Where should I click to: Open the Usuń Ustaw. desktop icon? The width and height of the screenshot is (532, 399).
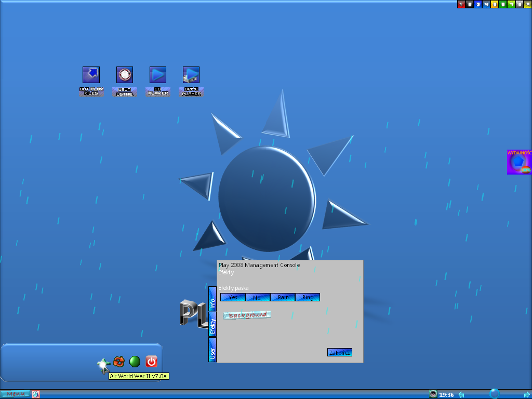125,75
